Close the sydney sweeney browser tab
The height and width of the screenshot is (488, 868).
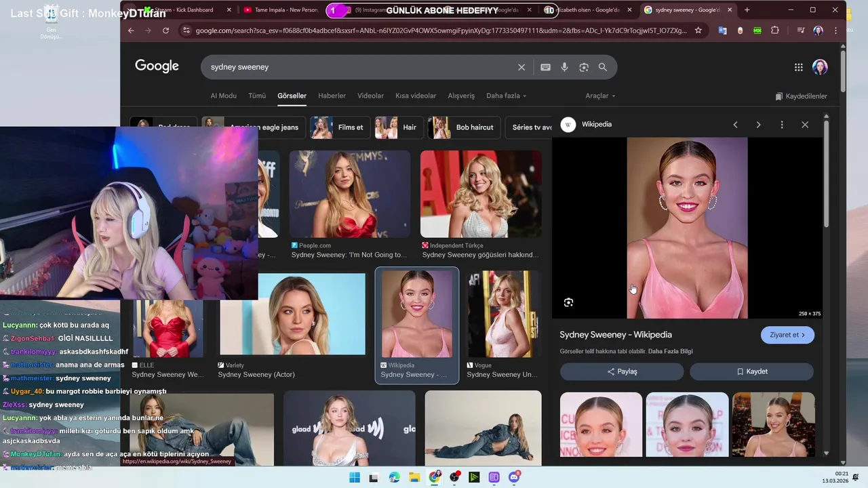point(730,10)
